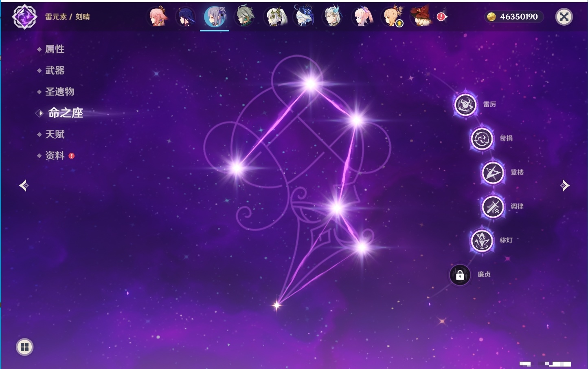Click the 调律 constellation label
This screenshot has height=369, width=588.
[517, 206]
